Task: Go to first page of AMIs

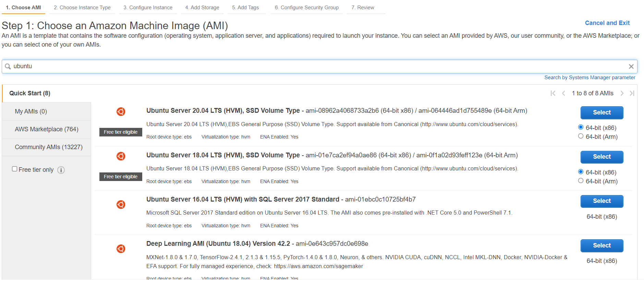Action: click(553, 93)
